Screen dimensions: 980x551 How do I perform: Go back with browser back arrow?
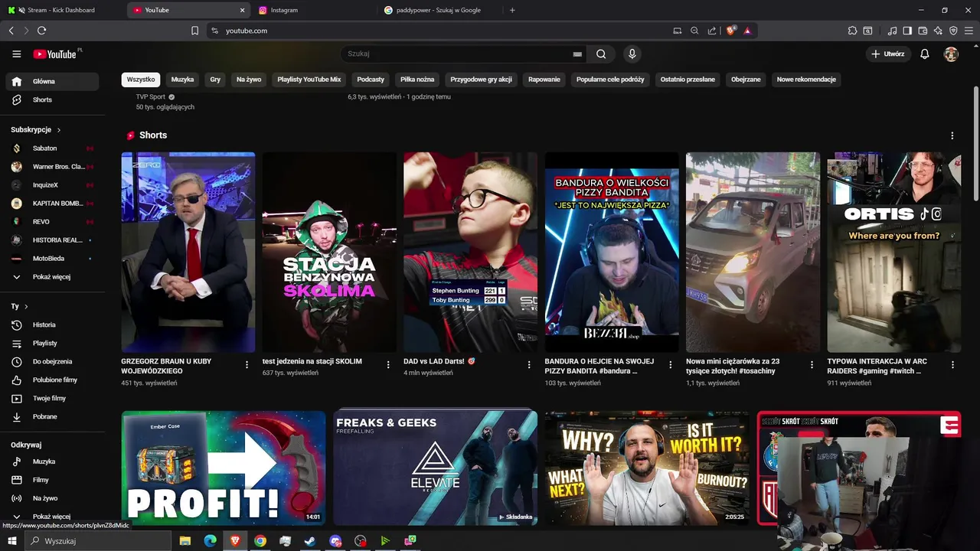(x=11, y=31)
